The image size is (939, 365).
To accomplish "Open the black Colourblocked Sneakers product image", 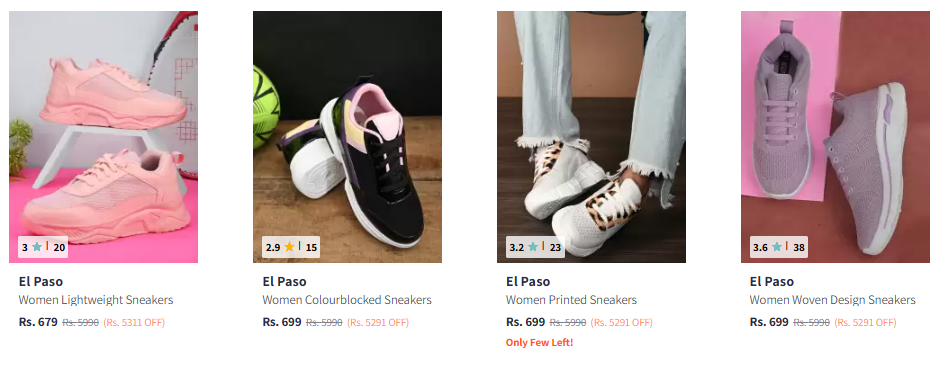I will [x=347, y=137].
